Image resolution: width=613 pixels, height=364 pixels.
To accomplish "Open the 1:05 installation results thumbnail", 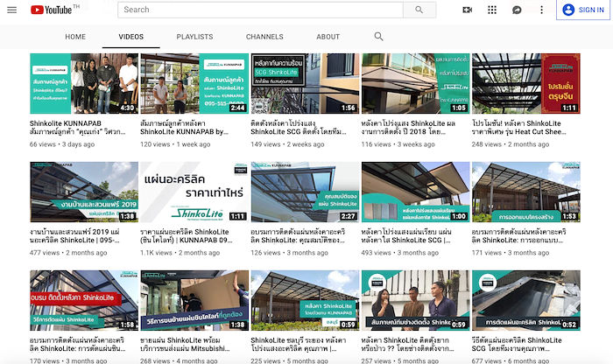I will coord(416,84).
